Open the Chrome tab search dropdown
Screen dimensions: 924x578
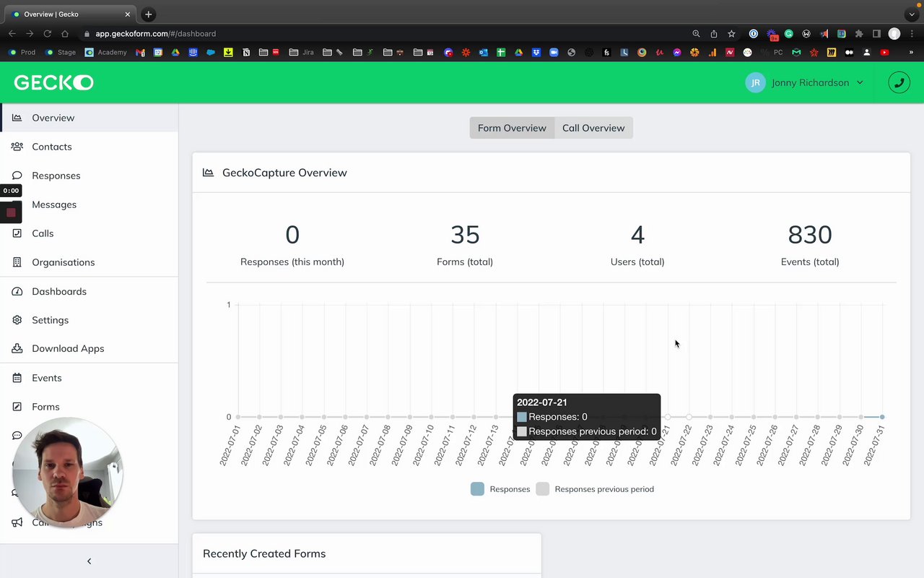pos(912,14)
